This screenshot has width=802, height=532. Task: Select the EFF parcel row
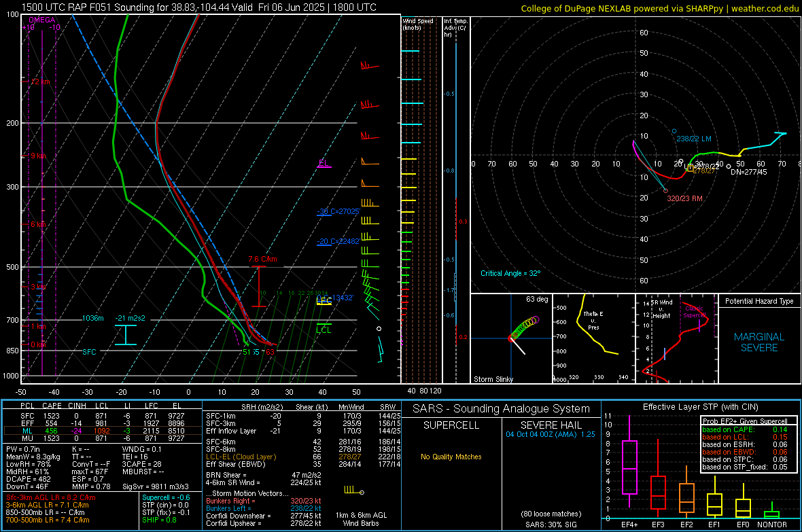(x=103, y=423)
